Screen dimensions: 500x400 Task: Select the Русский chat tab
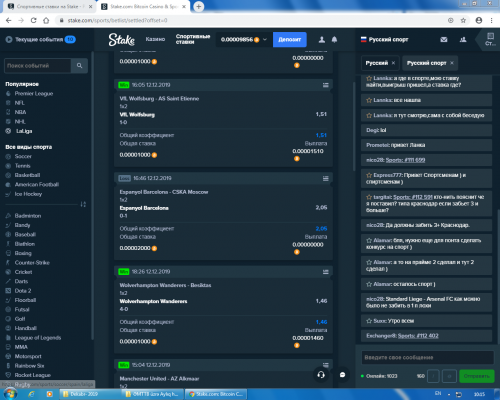(x=377, y=63)
